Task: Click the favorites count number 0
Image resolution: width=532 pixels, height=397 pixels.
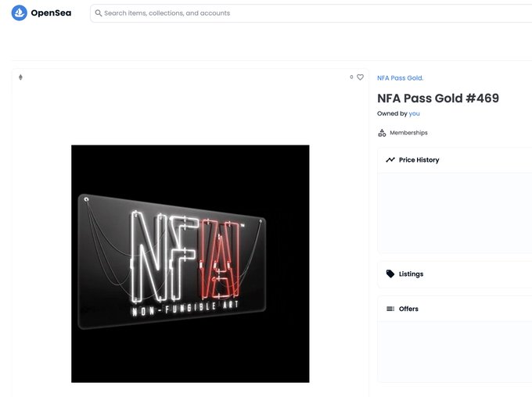Action: pos(351,77)
